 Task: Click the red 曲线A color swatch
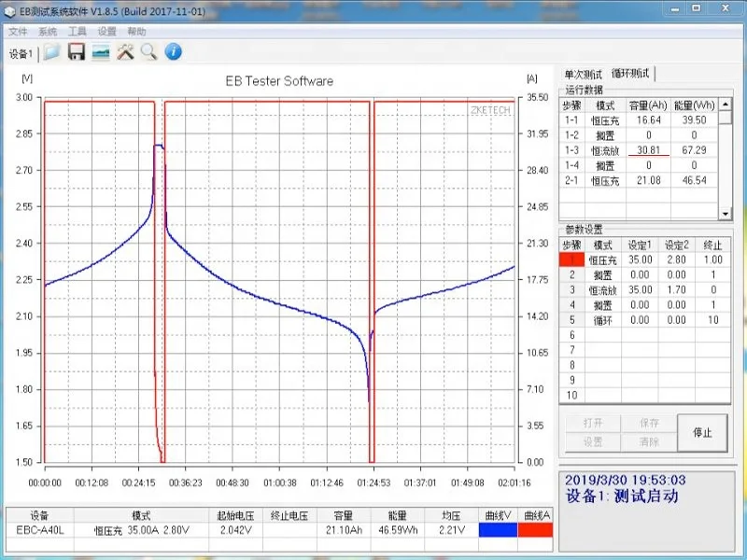(x=535, y=530)
